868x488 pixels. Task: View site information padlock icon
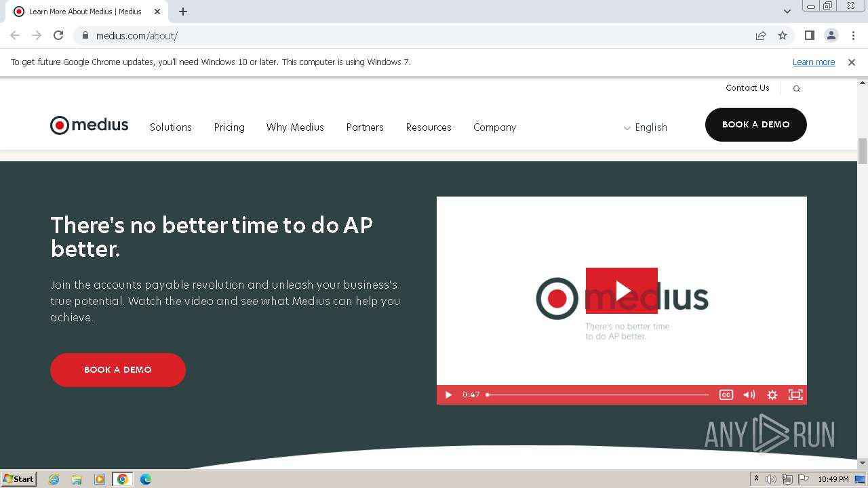[85, 35]
